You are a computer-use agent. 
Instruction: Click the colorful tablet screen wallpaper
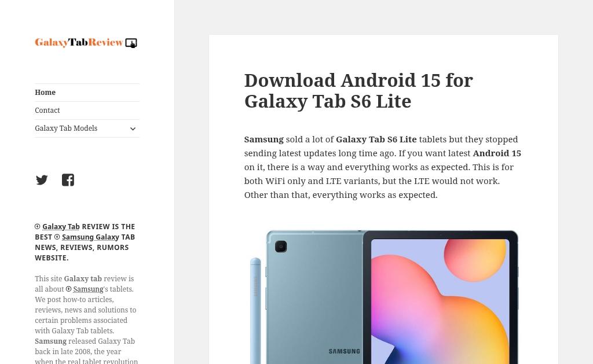440,302
